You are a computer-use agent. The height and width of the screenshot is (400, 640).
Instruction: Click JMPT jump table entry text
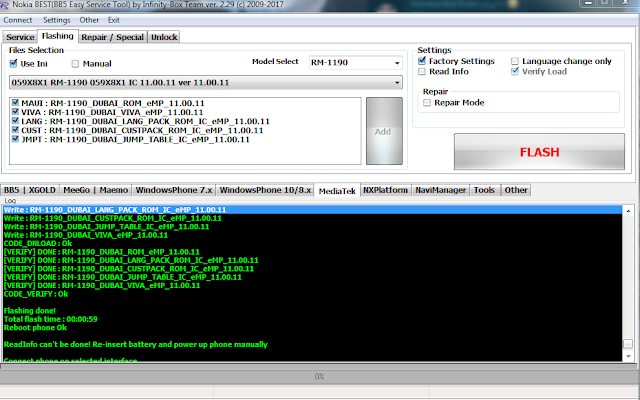pyautogui.click(x=135, y=139)
